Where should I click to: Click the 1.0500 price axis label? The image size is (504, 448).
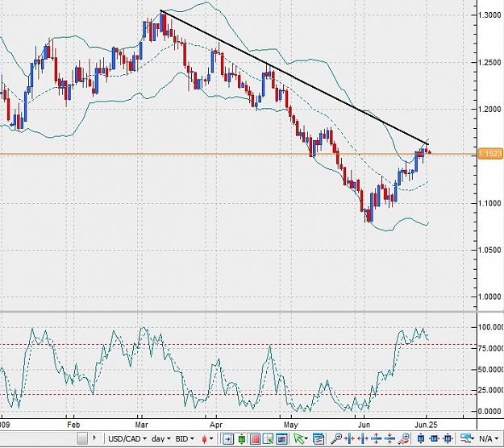tap(489, 250)
